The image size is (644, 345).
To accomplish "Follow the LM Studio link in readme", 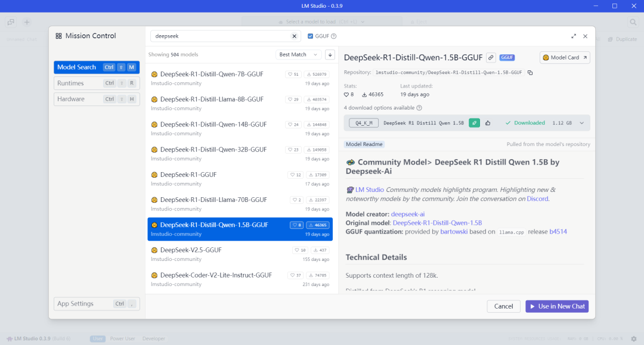I will coord(370,190).
